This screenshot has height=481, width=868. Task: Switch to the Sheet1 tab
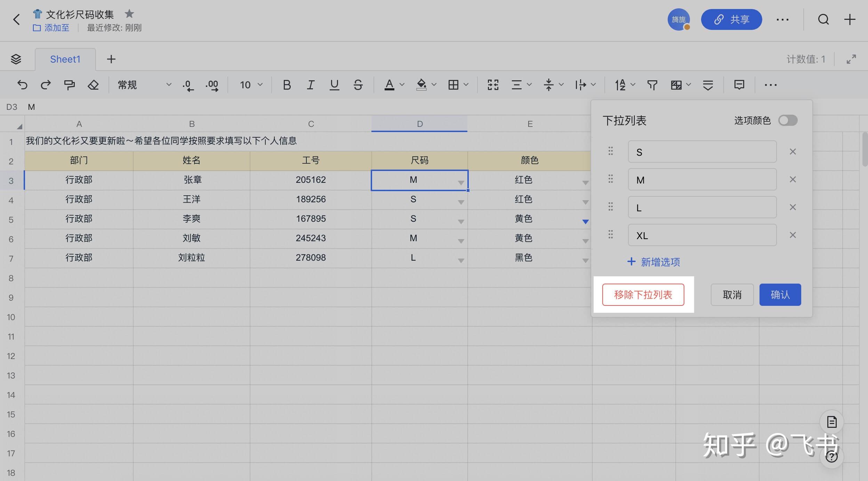pos(65,59)
